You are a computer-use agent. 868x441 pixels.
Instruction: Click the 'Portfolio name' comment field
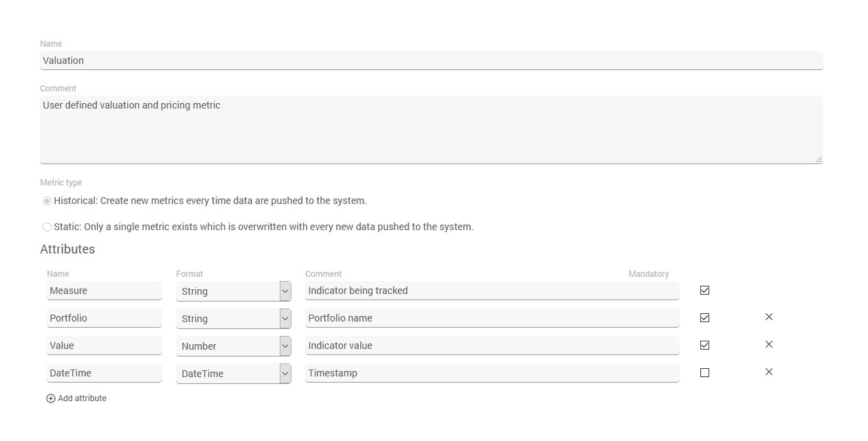tap(492, 318)
